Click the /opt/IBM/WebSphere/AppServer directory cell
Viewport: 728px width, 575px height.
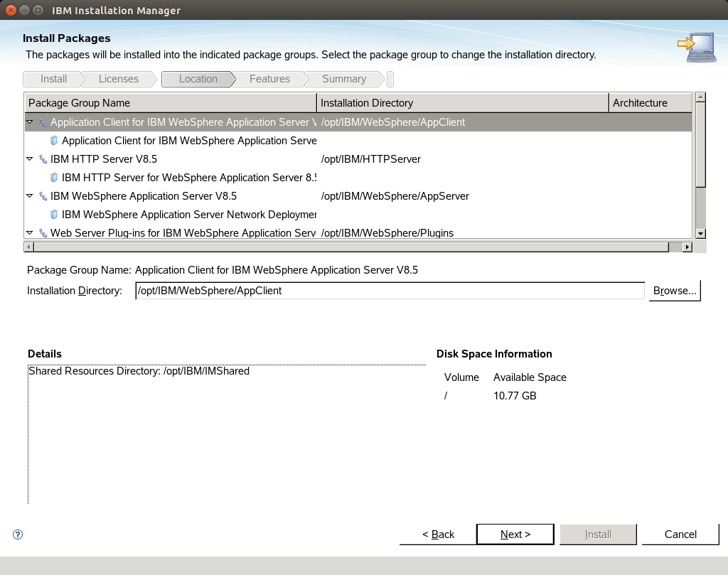(395, 196)
